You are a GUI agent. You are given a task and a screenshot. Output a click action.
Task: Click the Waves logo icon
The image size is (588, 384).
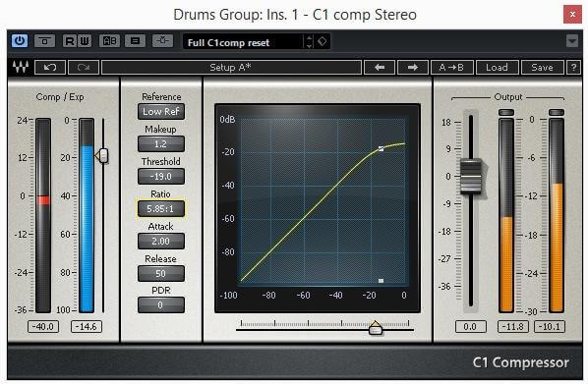(x=21, y=68)
